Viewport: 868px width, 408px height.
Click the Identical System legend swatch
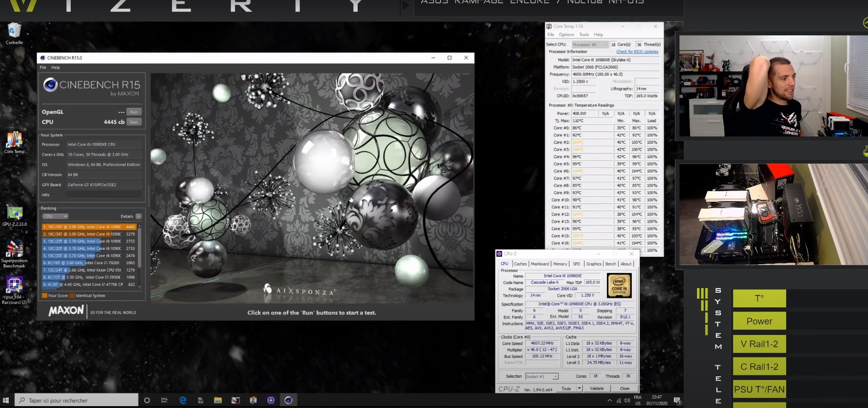(72, 295)
